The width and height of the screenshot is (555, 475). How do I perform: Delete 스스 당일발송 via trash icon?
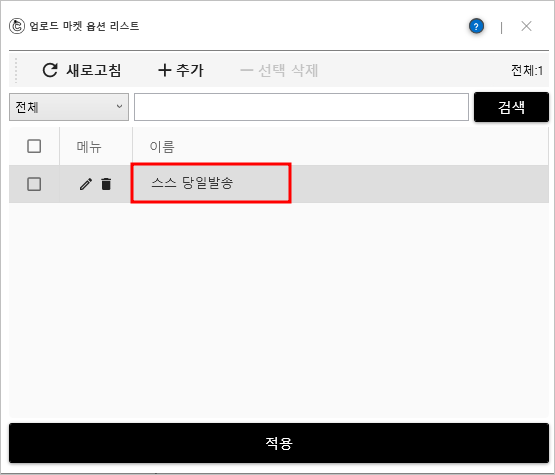point(106,184)
